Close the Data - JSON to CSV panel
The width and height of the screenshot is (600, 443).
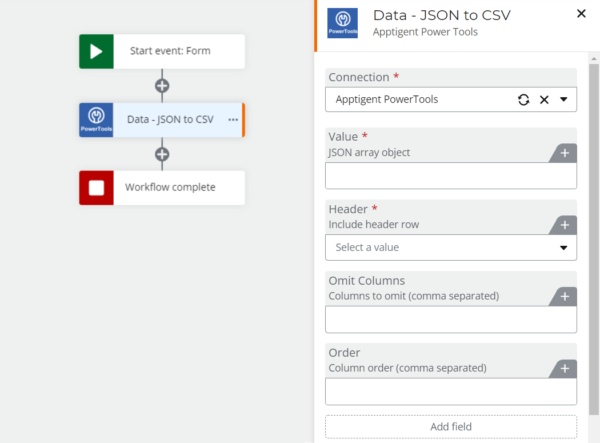point(581,14)
